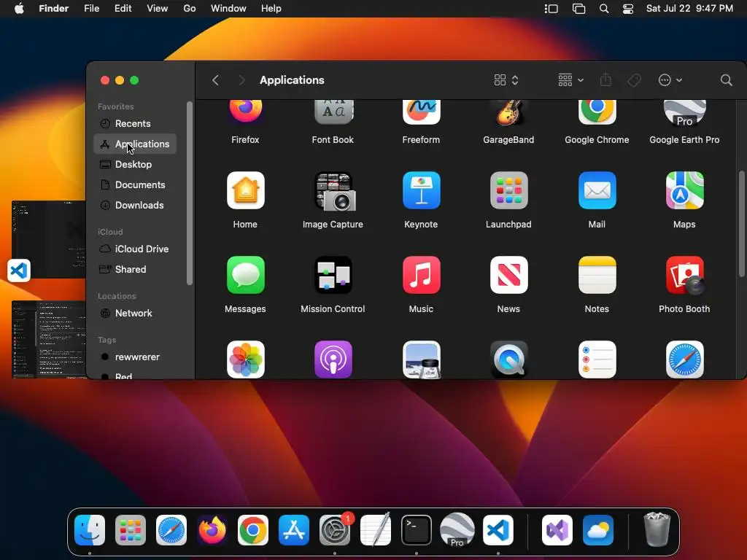Open System Settings from the Dock
The width and height of the screenshot is (747, 560).
tap(335, 530)
